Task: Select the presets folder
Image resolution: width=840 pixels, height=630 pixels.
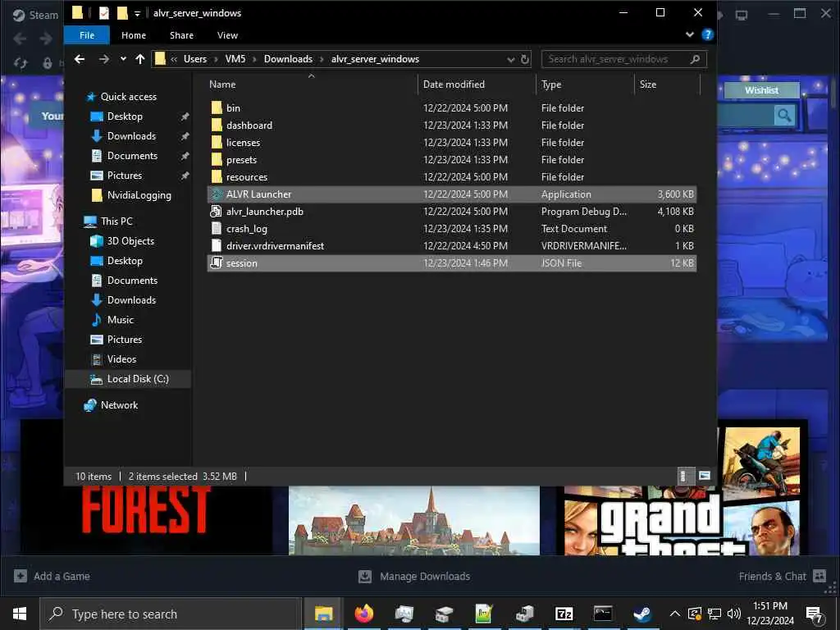Action: (x=452, y=160)
